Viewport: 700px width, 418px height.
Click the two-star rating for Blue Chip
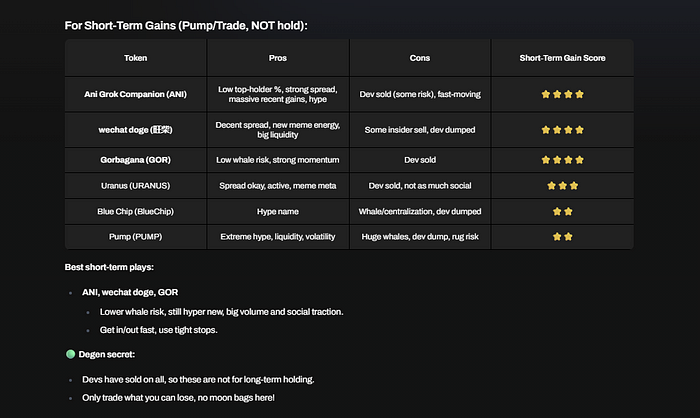pyautogui.click(x=562, y=212)
